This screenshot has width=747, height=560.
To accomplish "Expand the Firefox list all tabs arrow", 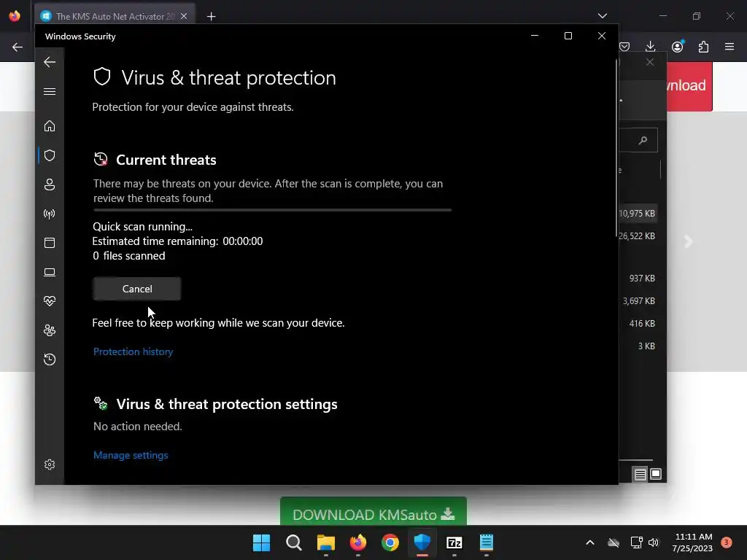I will click(602, 16).
